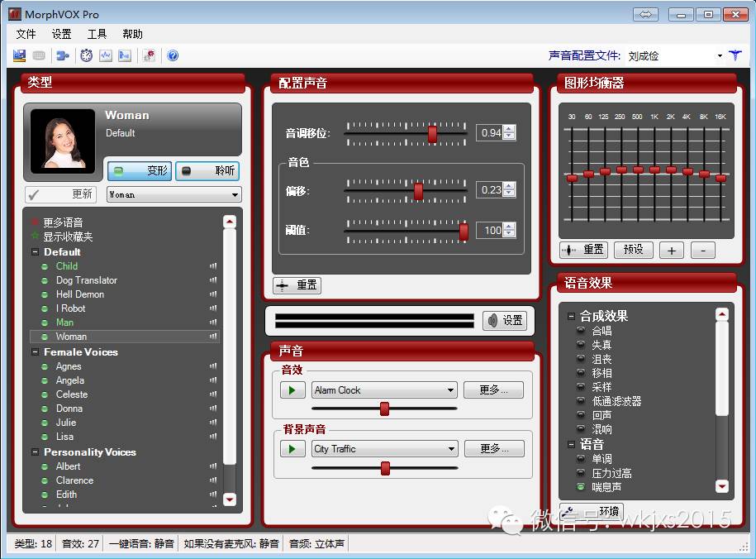
Task: Add an equalizer band with plus button
Action: pyautogui.click(x=672, y=251)
